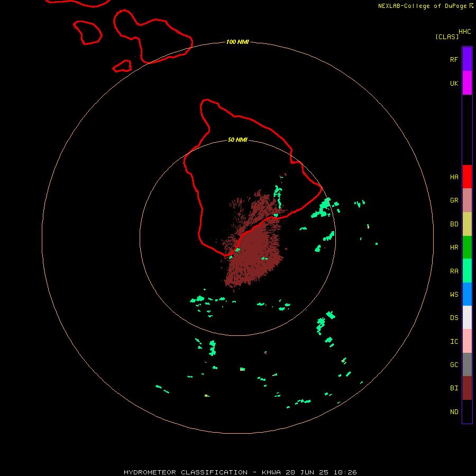This screenshot has height=476, width=476.
Task: Click the GR legend label
Action: (454, 200)
